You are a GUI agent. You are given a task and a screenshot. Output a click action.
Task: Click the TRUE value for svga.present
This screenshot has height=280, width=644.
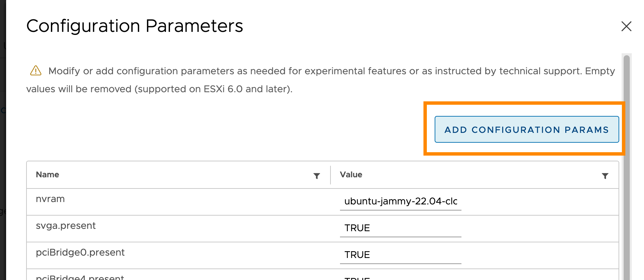357,228
